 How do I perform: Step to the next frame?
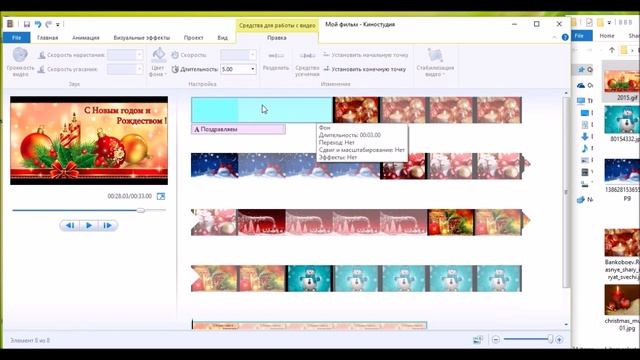pyautogui.click(x=107, y=225)
